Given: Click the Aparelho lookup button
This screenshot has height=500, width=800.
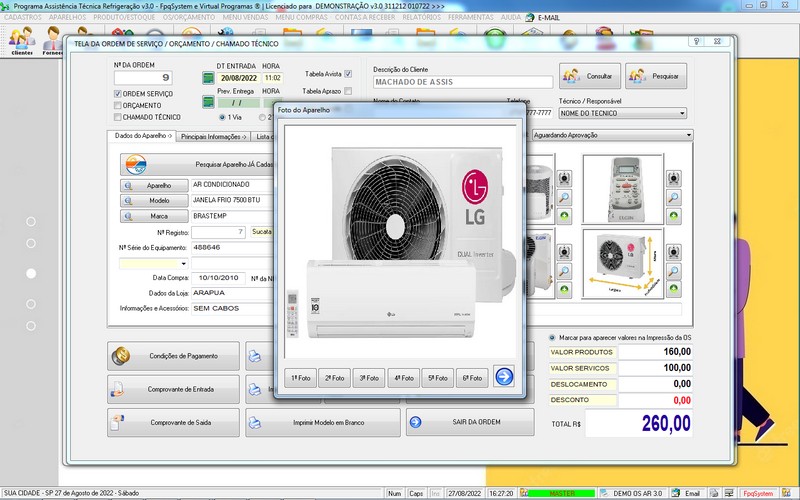Looking at the screenshot, I should pos(154,186).
